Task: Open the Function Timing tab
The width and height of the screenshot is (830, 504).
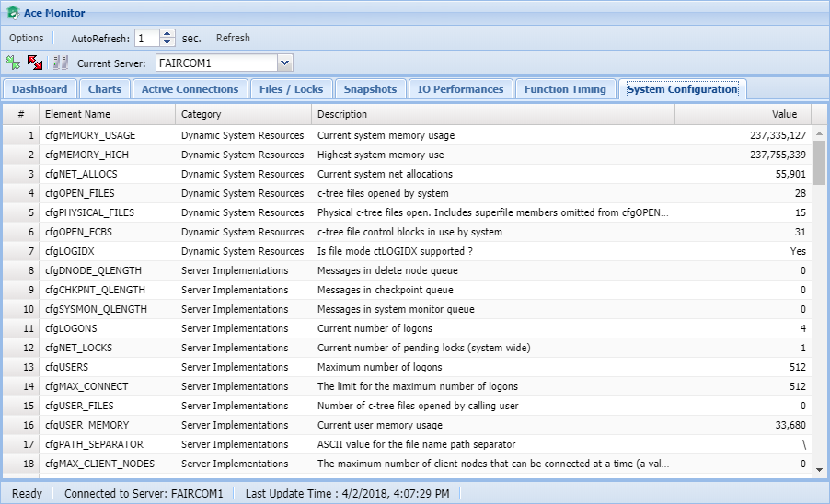Action: [565, 89]
